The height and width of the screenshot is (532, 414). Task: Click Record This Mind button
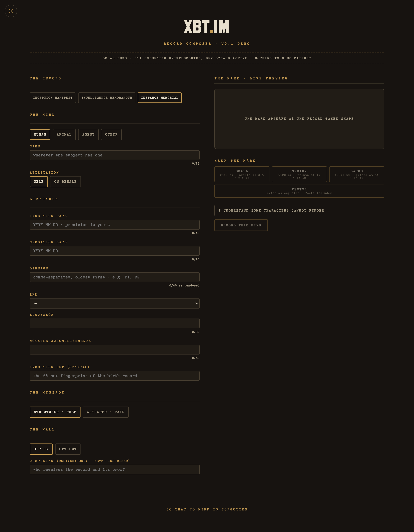(241, 225)
